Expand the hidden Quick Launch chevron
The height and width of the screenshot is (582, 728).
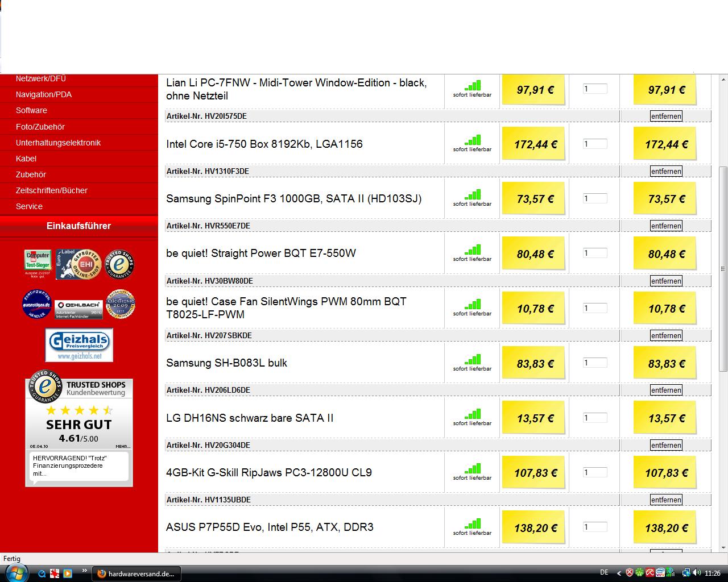tap(85, 570)
